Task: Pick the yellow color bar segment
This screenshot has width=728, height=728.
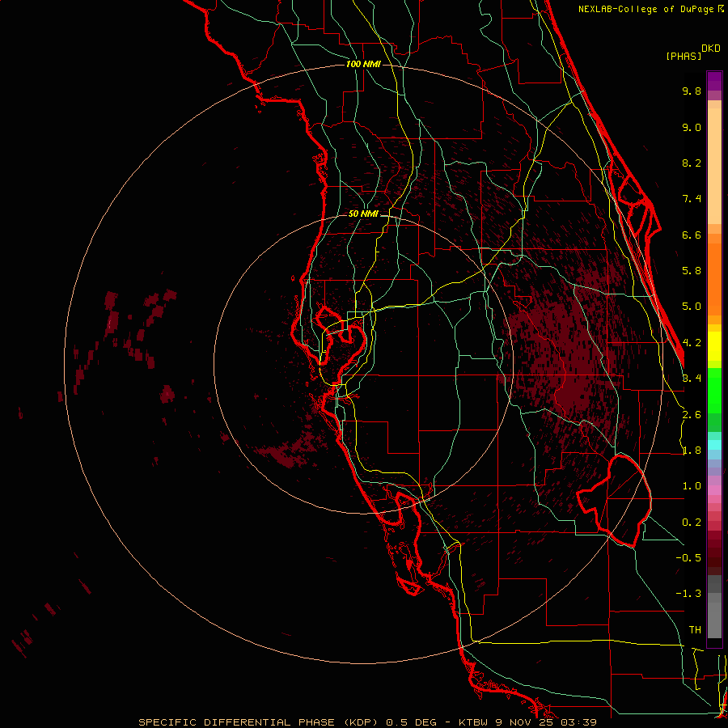Action: click(x=714, y=346)
